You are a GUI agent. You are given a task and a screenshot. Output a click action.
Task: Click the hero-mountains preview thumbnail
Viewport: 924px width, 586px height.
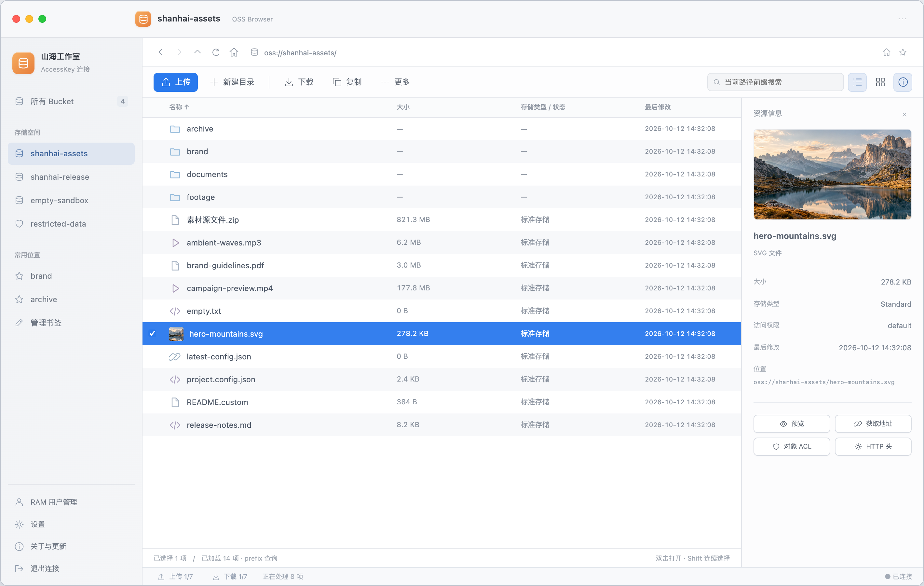tap(832, 174)
